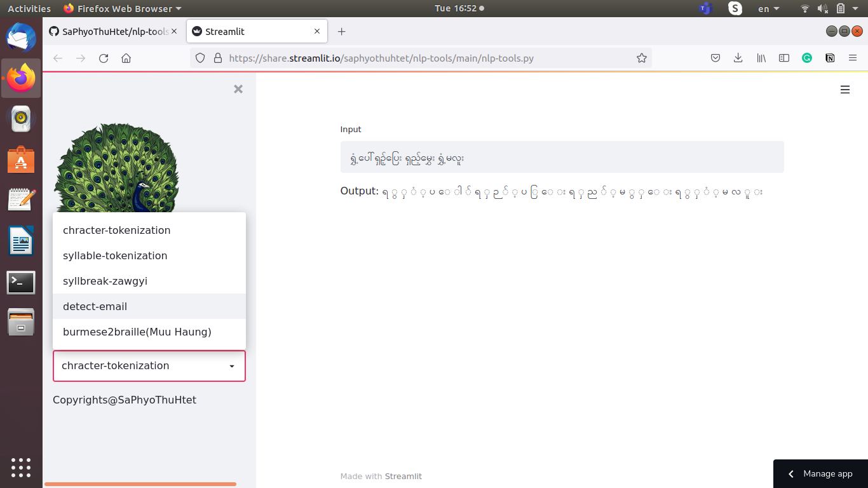The height and width of the screenshot is (488, 868).
Task: Click the sidebar horizontal scrollbar
Action: coord(140,484)
